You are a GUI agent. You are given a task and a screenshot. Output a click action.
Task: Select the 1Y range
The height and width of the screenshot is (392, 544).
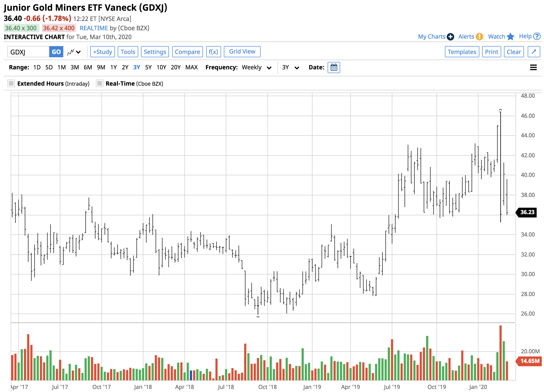[x=114, y=68]
